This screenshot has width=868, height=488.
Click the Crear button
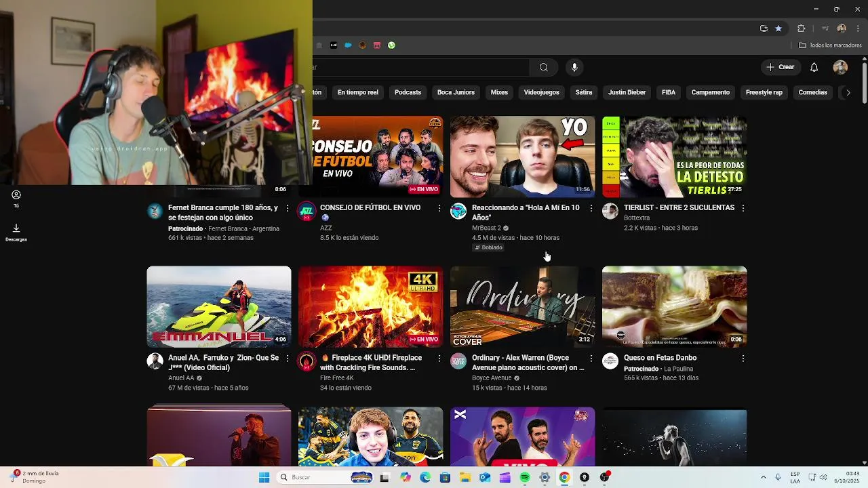[x=781, y=67]
